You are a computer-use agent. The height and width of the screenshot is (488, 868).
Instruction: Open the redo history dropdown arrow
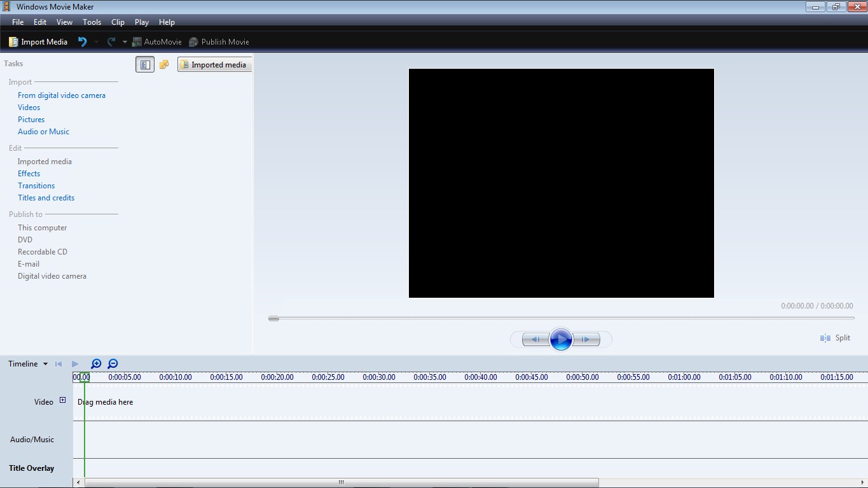tap(125, 42)
